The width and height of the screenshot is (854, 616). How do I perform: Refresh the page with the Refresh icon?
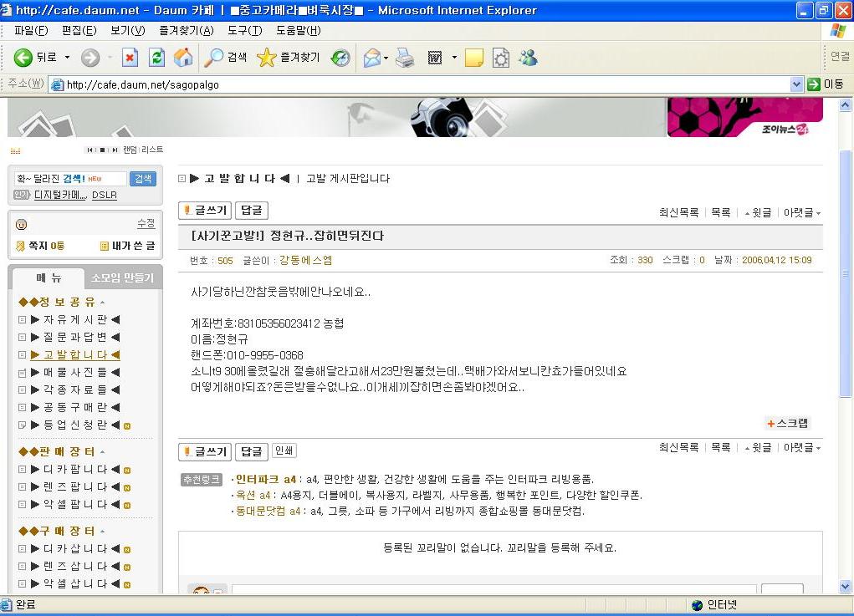click(156, 58)
